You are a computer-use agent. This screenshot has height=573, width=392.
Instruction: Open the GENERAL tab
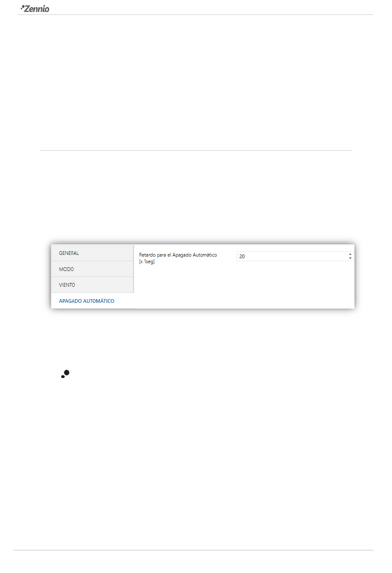click(92, 253)
